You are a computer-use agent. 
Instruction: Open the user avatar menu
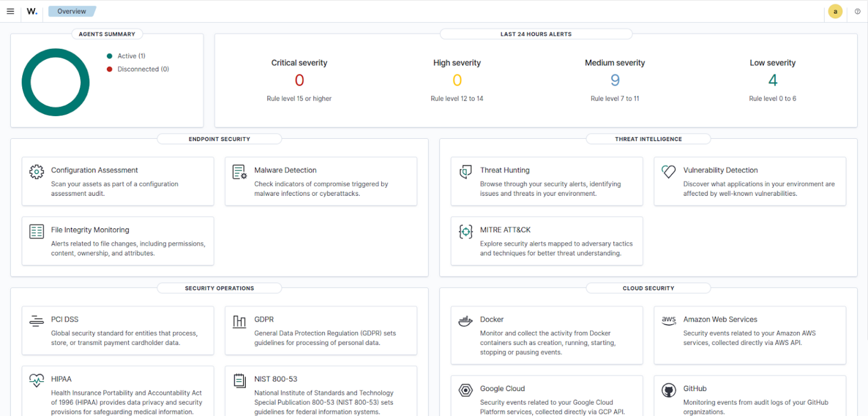click(x=835, y=11)
